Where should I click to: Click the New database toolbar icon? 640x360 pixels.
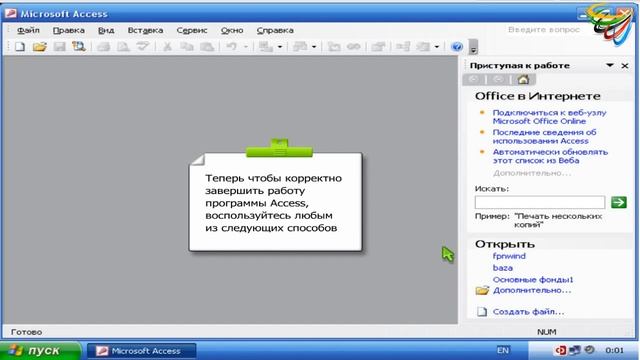[x=20, y=47]
